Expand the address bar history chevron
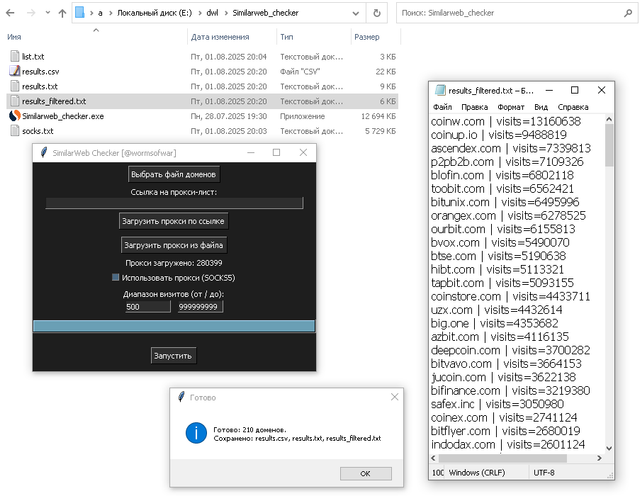Screen dimensions: 640x496 (356, 13)
